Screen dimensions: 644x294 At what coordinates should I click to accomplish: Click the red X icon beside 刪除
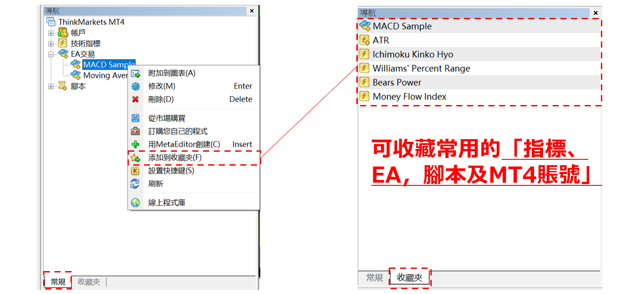pos(135,99)
